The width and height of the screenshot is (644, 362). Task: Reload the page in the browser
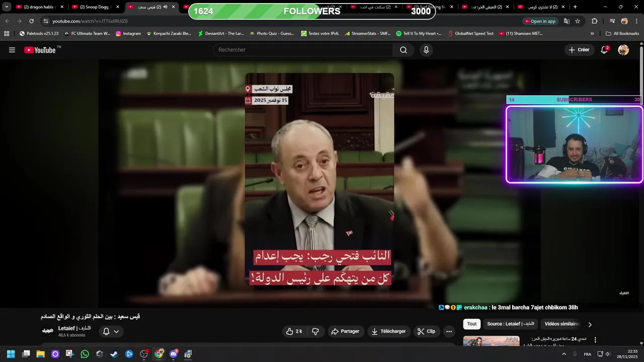click(x=31, y=21)
